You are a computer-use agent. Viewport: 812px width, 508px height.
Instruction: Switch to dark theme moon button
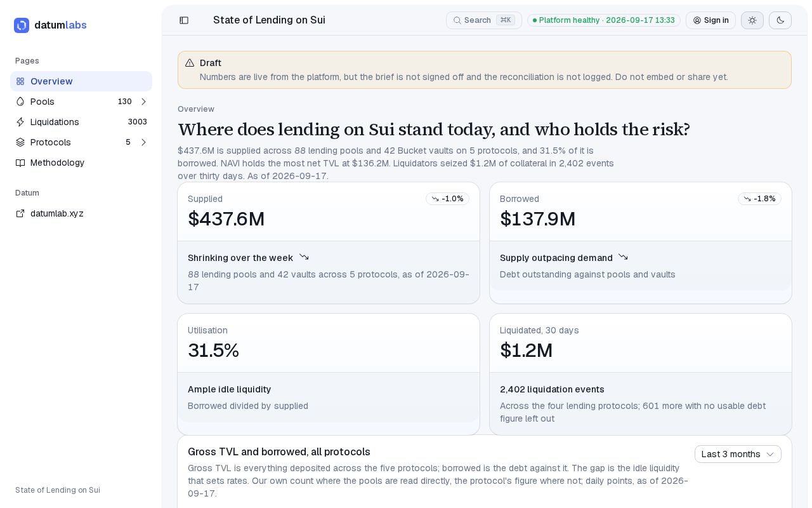pos(780,20)
